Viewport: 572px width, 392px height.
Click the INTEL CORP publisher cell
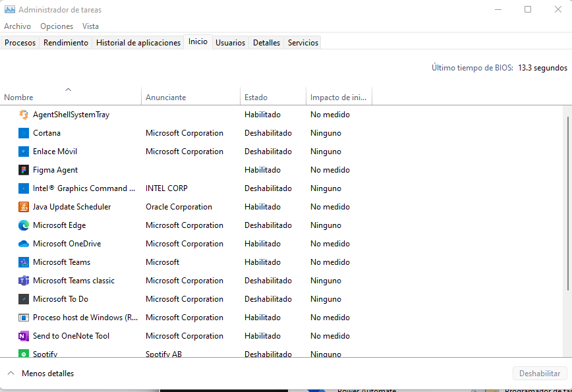click(167, 188)
